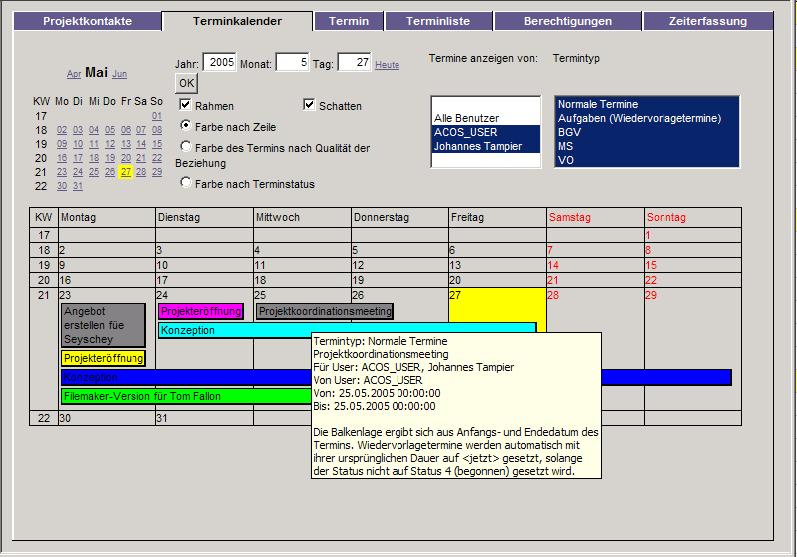The width and height of the screenshot is (797, 557).
Task: Select day 15 in the mini calendar
Action: pyautogui.click(x=157, y=144)
